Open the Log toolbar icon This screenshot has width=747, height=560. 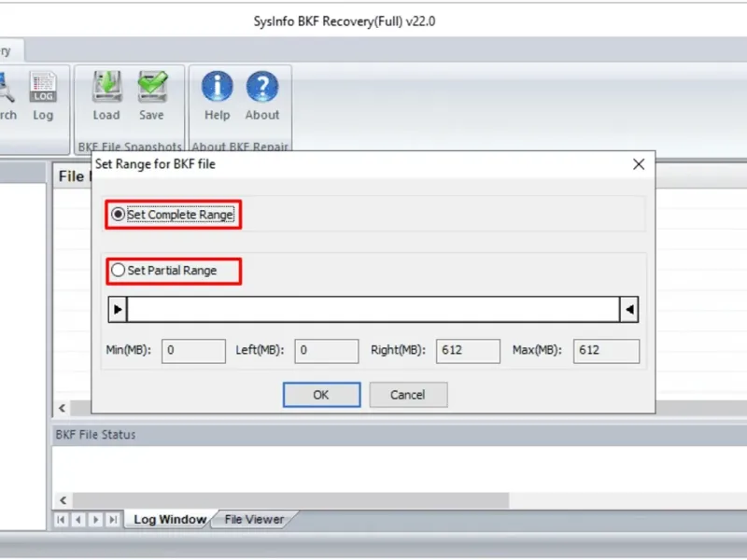pyautogui.click(x=43, y=96)
